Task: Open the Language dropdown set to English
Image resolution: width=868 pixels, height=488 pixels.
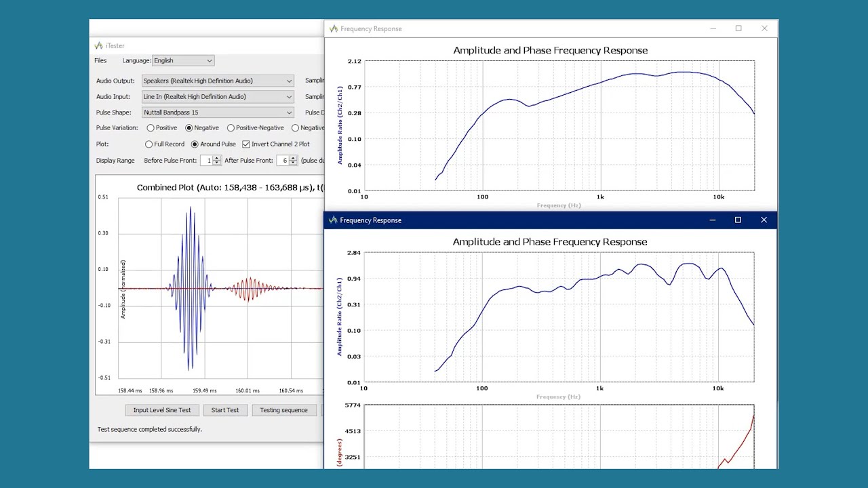Action: point(183,60)
